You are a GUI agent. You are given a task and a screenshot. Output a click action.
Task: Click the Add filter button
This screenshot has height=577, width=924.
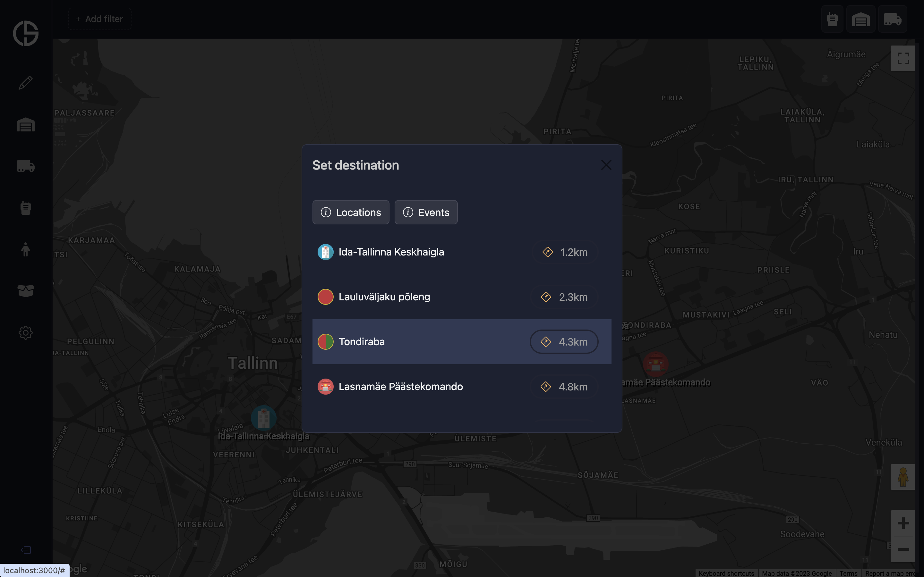[x=100, y=19]
